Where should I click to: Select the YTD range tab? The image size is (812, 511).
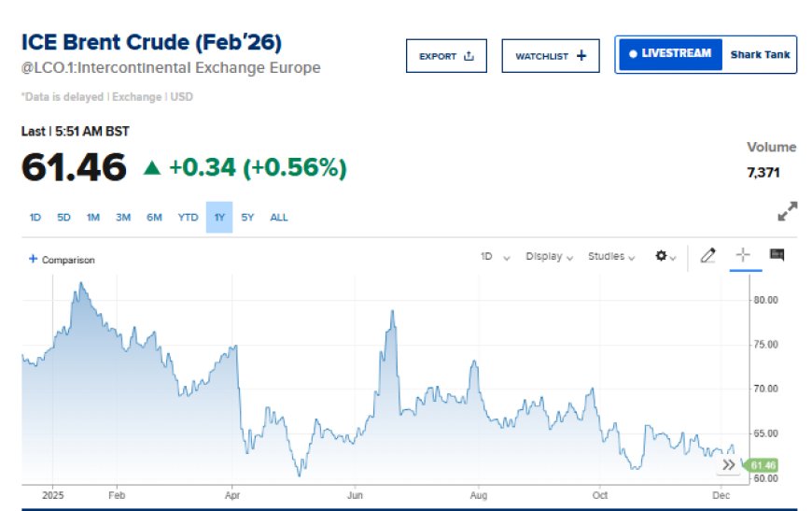point(188,218)
